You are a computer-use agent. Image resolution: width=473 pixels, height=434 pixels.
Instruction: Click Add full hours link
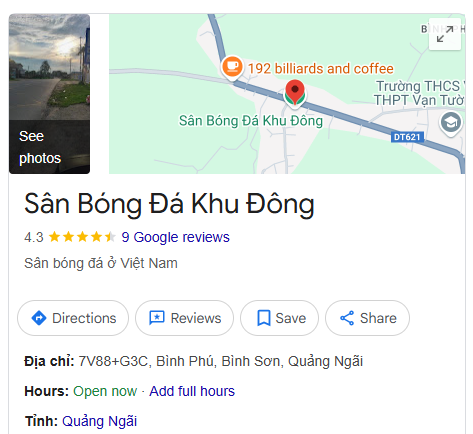(x=192, y=391)
